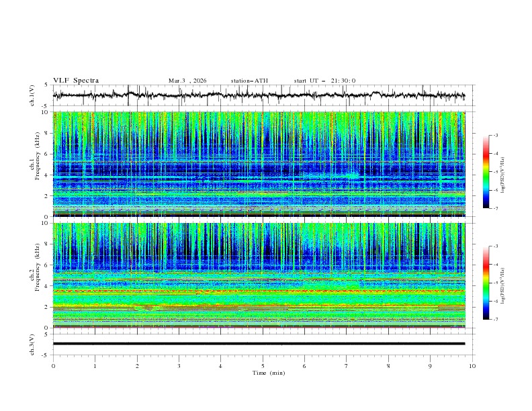The image size is (532, 411).
Task: Click the "ch.3(V)" axis label
Action: point(32,345)
